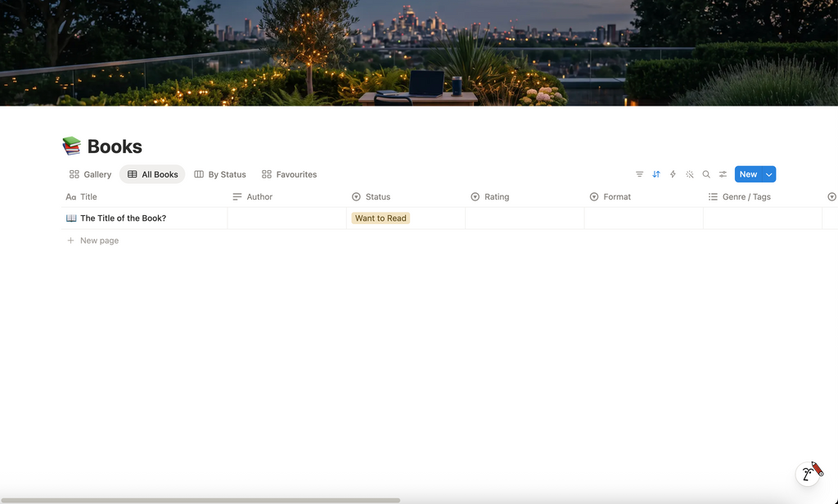This screenshot has width=838, height=504.
Task: Open database search magnifier icon
Action: [x=706, y=174]
